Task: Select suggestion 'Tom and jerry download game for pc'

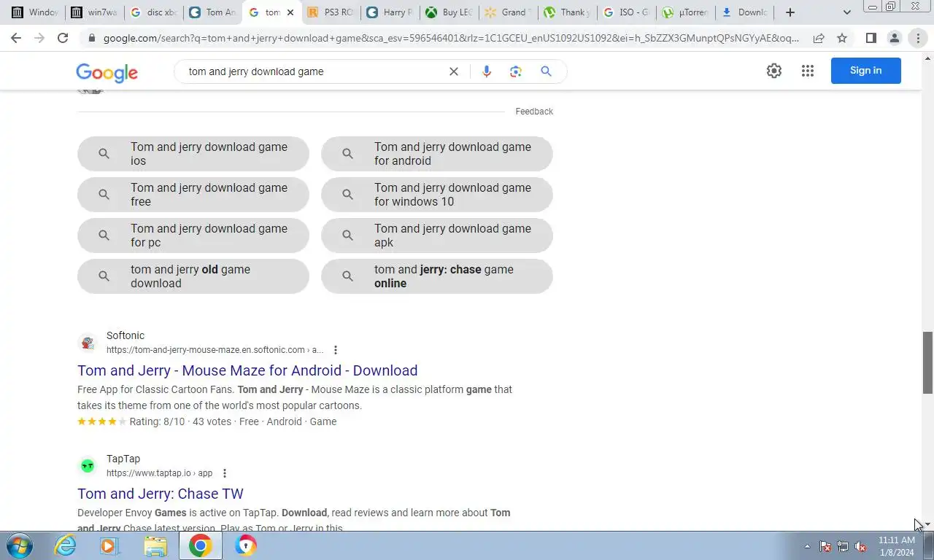Action: click(193, 236)
